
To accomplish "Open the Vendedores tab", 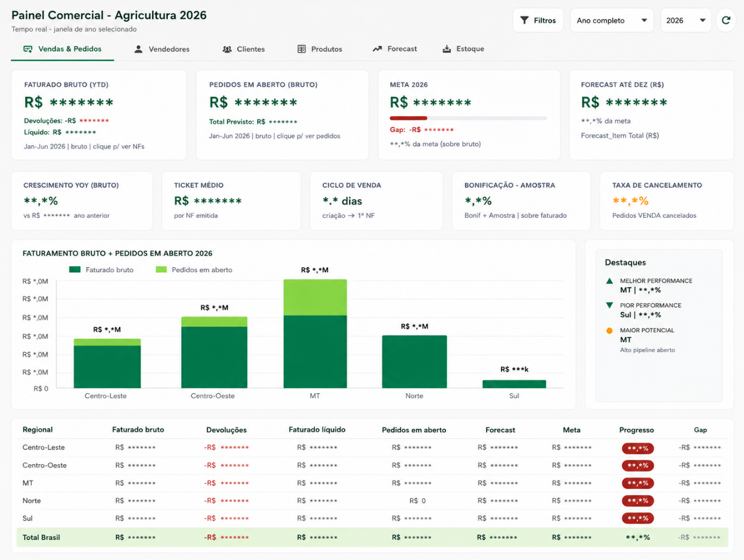I will [x=162, y=49].
